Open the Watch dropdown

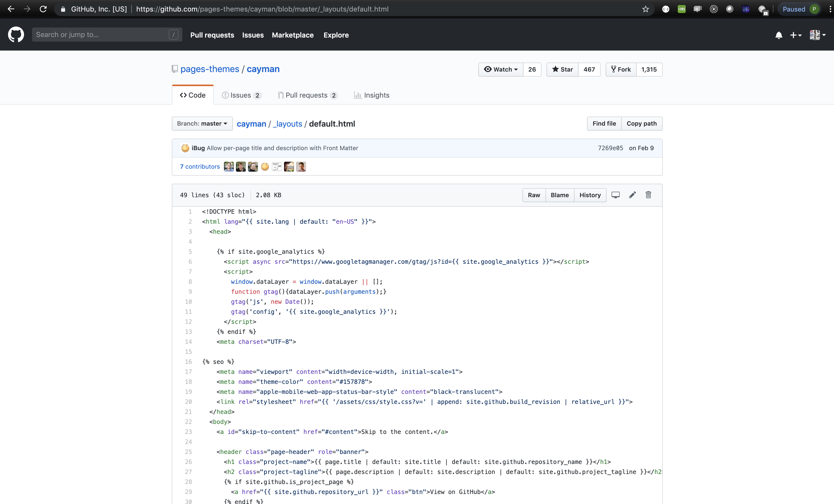coord(501,69)
